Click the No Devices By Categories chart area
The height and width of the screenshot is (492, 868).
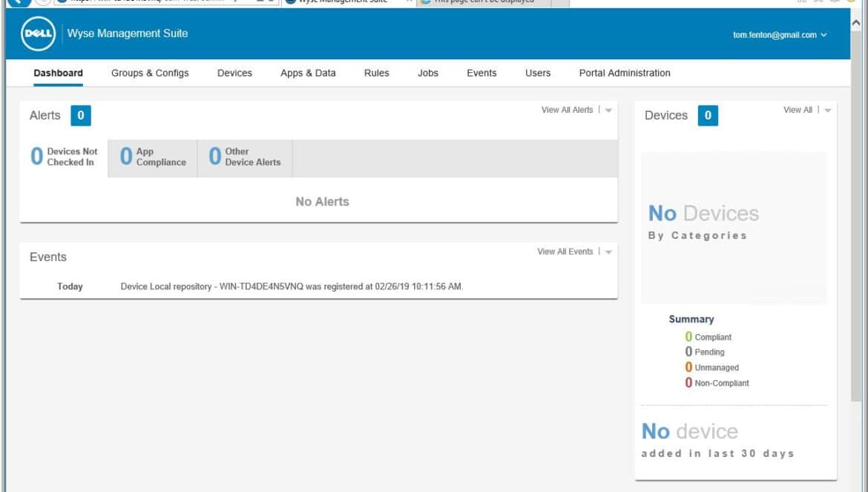coord(734,228)
